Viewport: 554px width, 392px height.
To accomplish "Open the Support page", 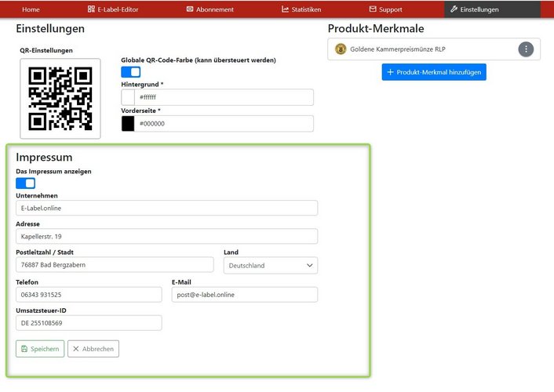I will (385, 9).
